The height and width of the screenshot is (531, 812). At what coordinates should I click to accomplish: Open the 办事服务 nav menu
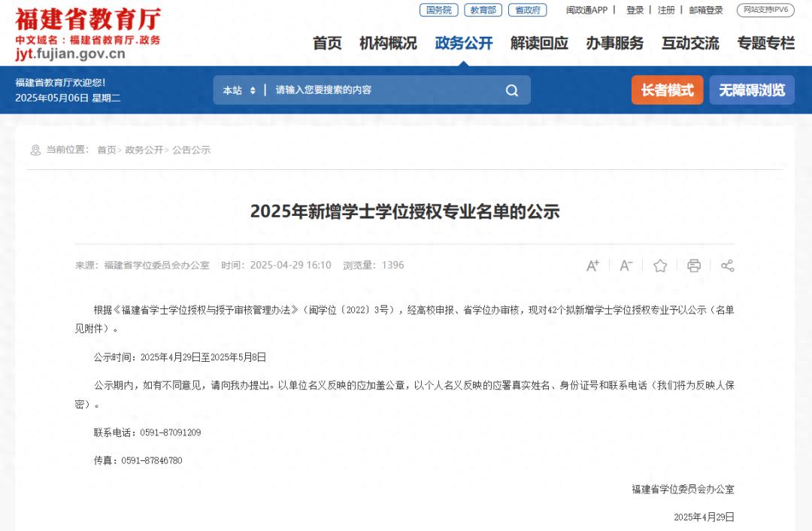point(615,44)
